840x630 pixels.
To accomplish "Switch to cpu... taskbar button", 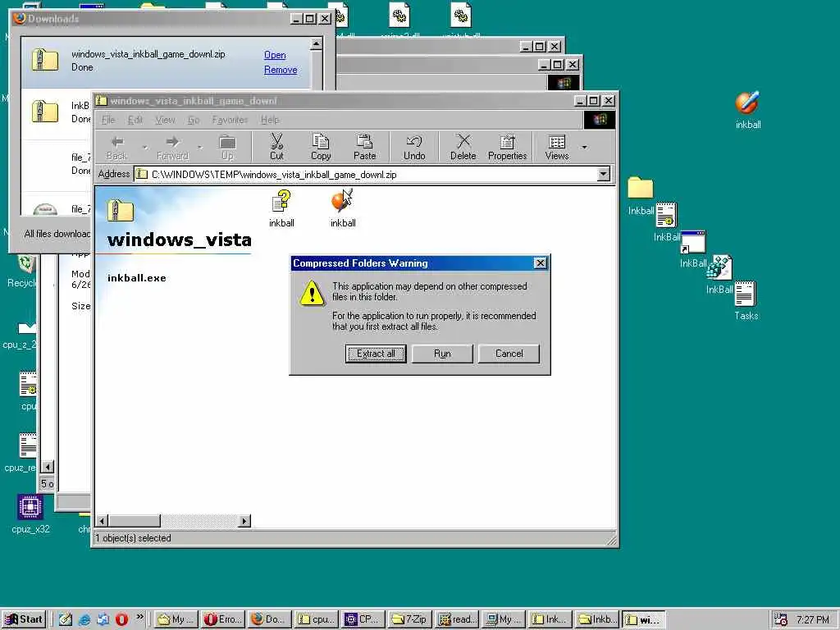I will (x=317, y=620).
